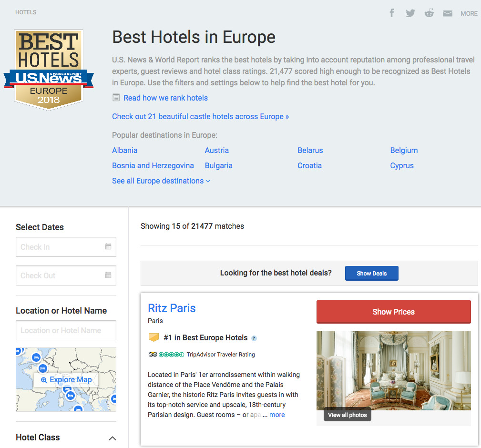
Task: Click the 'Showing 15 of 21477 matches' text
Action: pos(192,226)
